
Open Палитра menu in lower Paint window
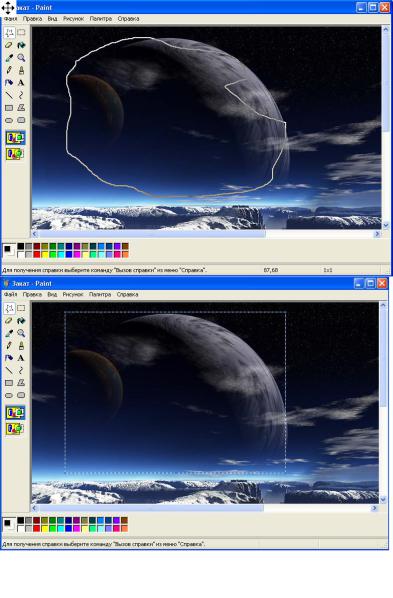(100, 294)
